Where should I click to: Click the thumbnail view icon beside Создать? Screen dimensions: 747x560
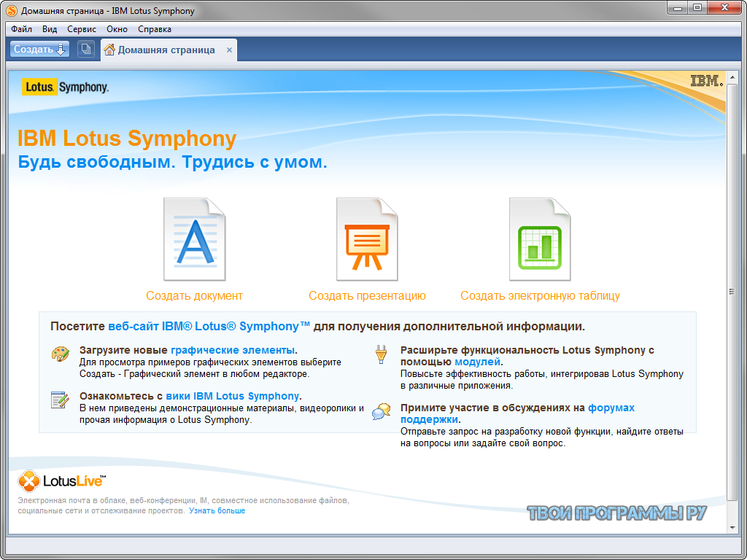(86, 49)
